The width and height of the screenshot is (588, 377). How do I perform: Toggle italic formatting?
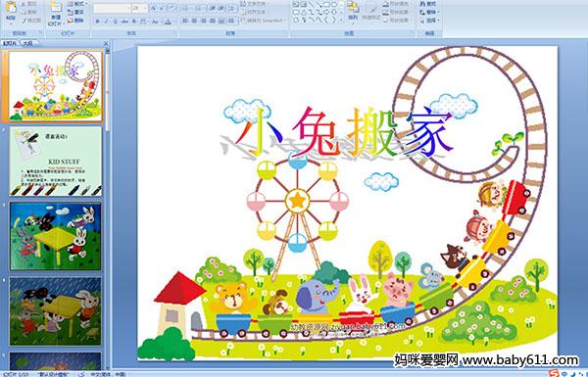[x=106, y=22]
